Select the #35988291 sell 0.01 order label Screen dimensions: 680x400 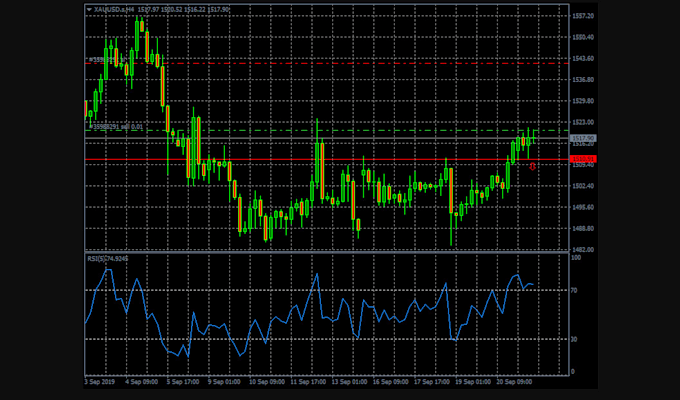point(116,127)
